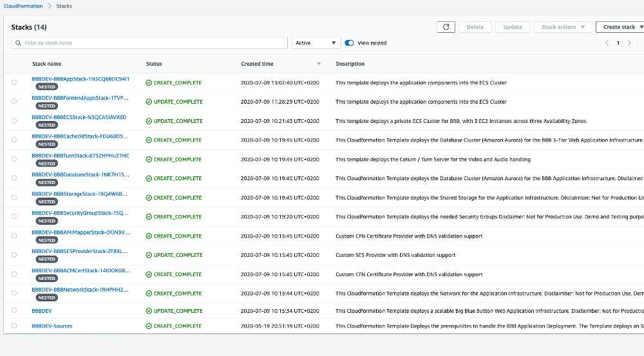Click the Update button
Viewport: 644px width, 356px height.
(x=513, y=27)
